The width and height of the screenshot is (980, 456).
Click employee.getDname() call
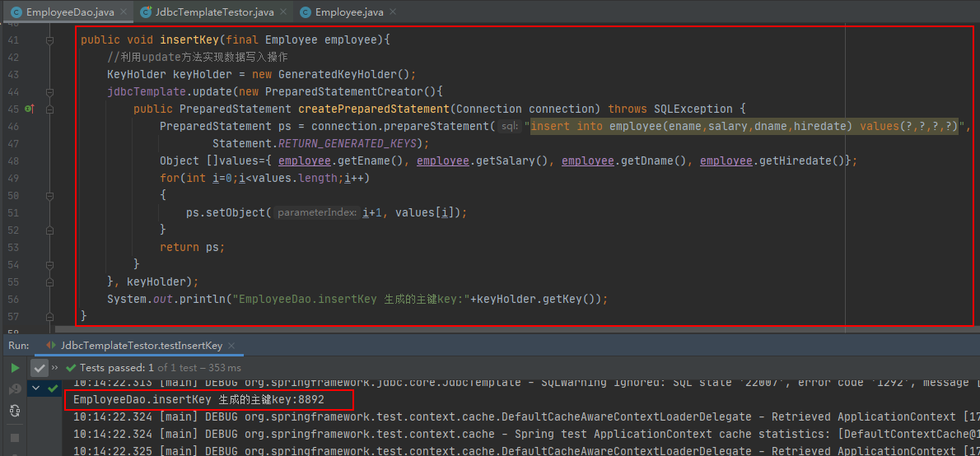pyautogui.click(x=623, y=161)
